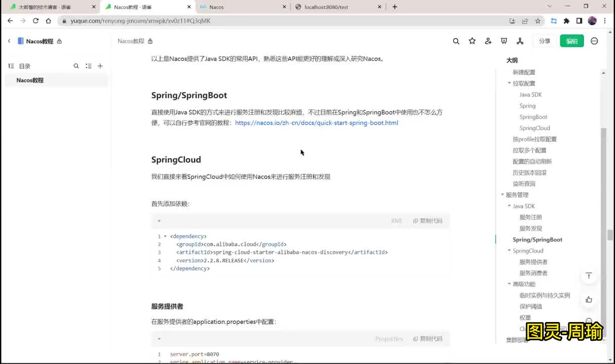This screenshot has width=615, height=364.
Task: Open the presentation mode icon in header
Action: [504, 41]
